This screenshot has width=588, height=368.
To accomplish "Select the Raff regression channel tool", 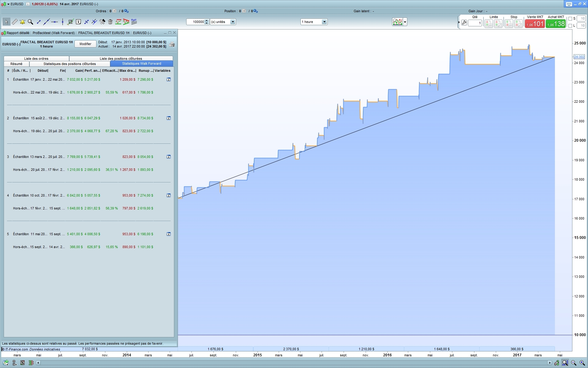I will click(x=134, y=21).
